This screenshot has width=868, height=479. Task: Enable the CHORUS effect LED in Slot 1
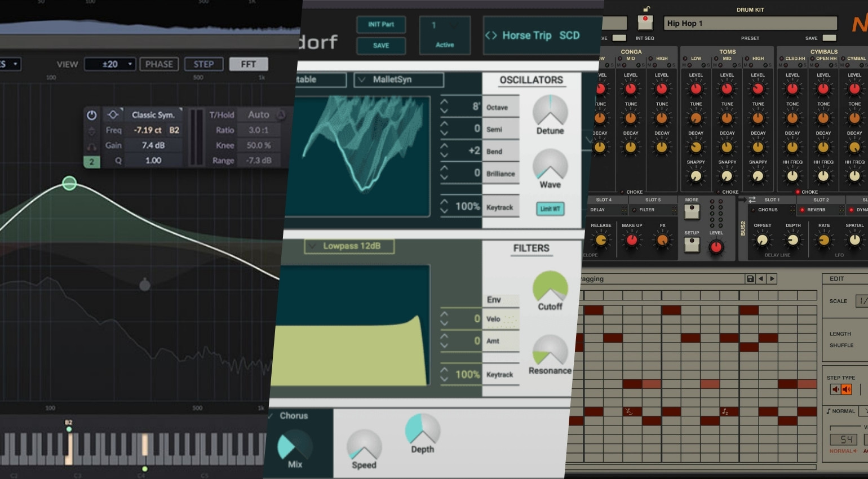pyautogui.click(x=754, y=210)
